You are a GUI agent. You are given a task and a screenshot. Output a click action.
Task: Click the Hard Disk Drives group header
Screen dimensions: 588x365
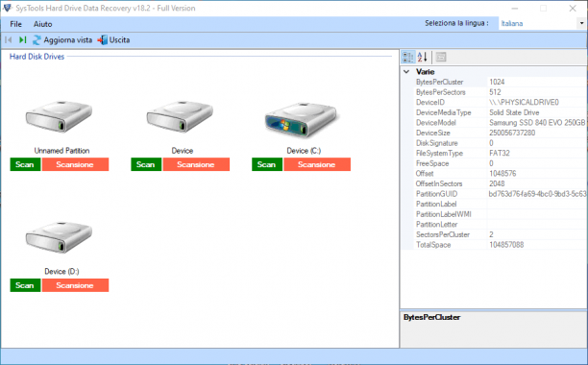point(37,57)
